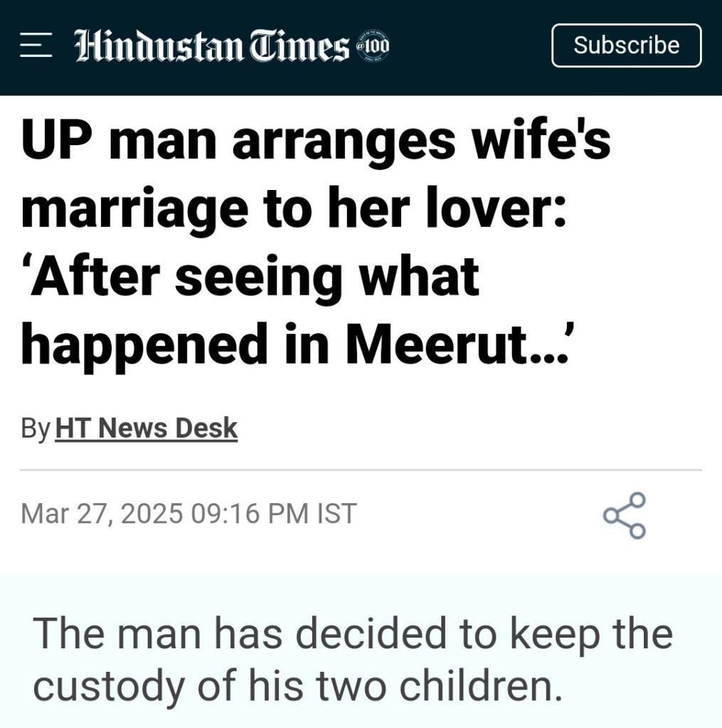Click the @100 anniversary badge
This screenshot has height=728, width=722.
tap(373, 47)
